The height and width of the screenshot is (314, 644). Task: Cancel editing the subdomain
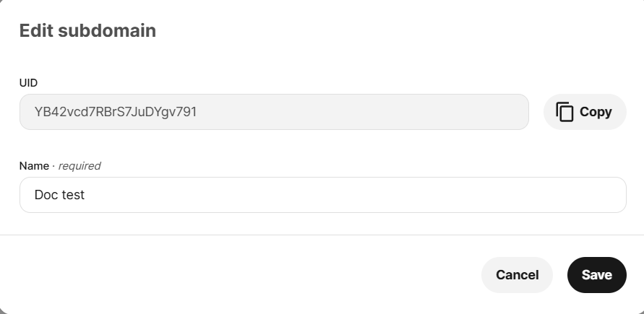pos(517,275)
